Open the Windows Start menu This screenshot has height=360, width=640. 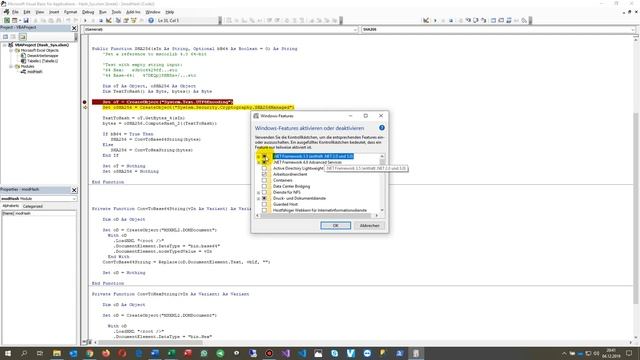tap(8, 353)
